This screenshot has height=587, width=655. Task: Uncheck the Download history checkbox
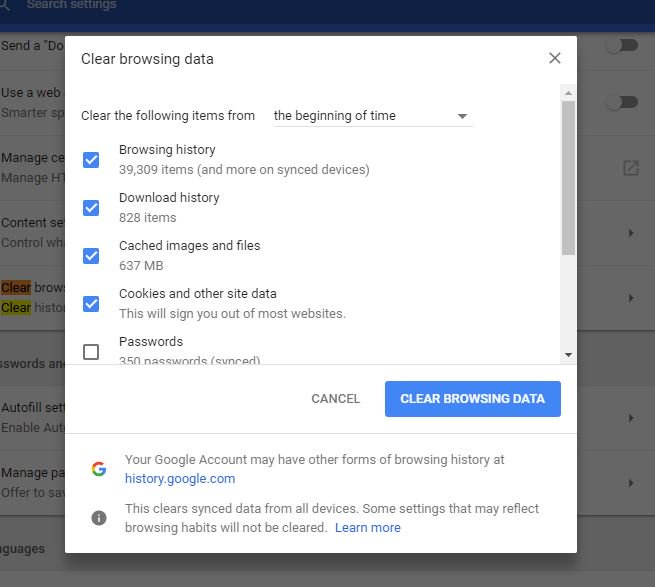point(91,208)
